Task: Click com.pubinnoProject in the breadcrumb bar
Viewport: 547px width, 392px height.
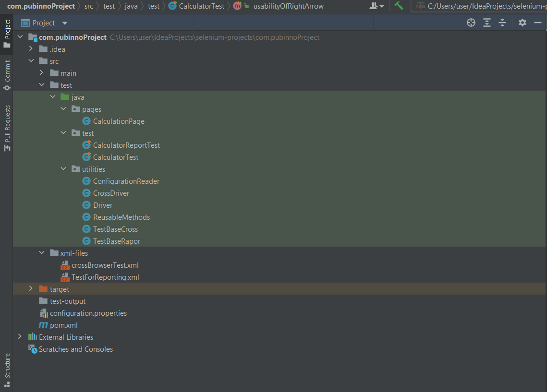Action: click(x=41, y=6)
